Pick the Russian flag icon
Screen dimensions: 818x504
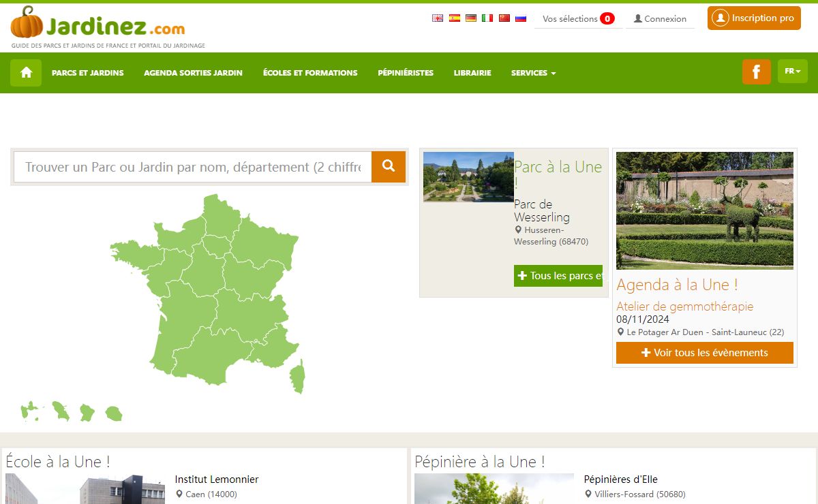(x=521, y=18)
